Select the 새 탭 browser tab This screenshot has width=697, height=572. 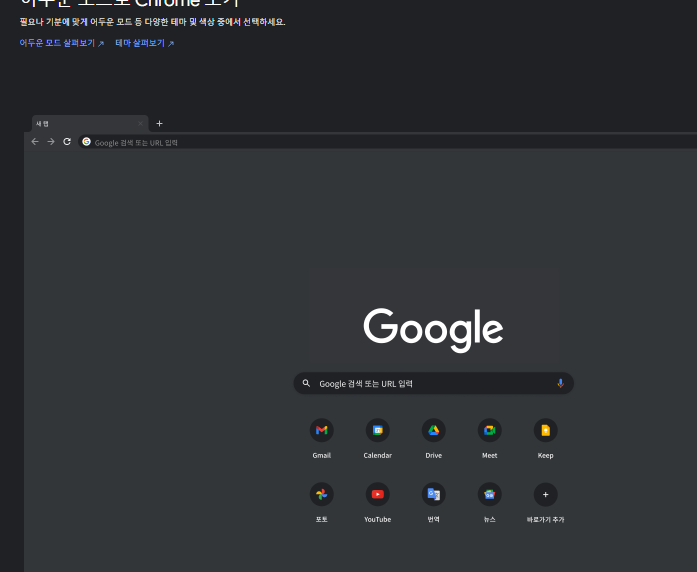click(x=90, y=124)
